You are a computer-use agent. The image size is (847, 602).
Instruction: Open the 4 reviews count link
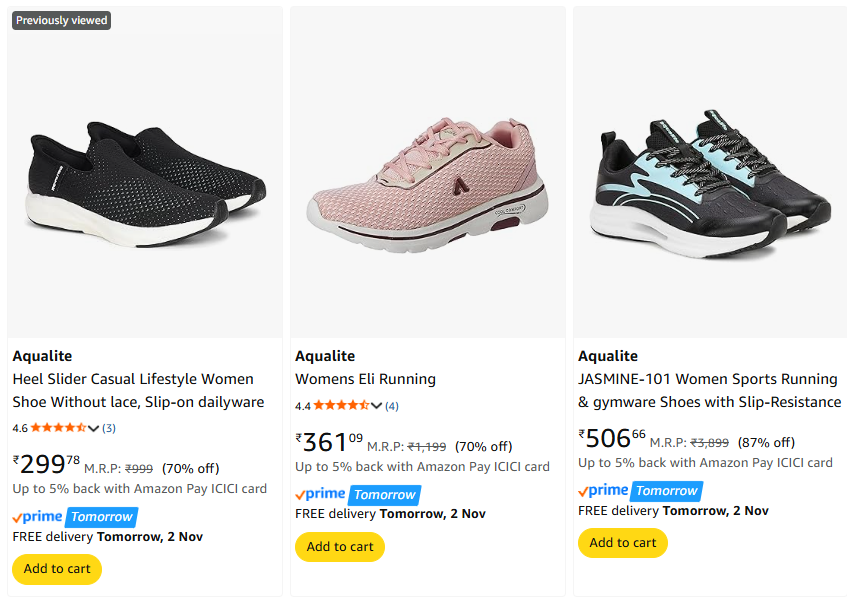pos(392,406)
